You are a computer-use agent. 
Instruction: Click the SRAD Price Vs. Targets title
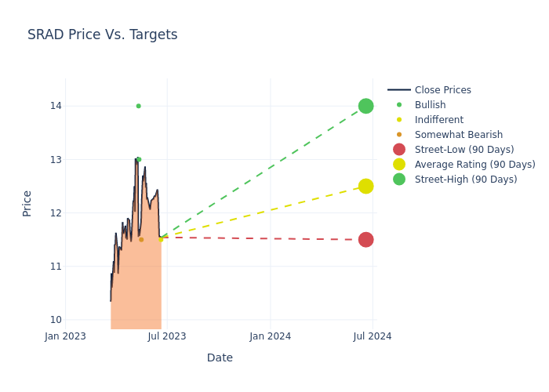(x=103, y=34)
